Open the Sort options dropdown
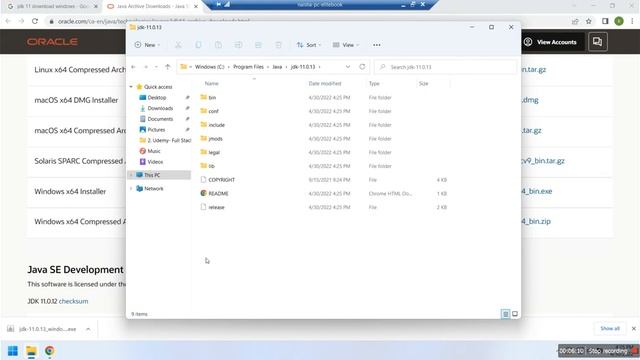 [309, 45]
